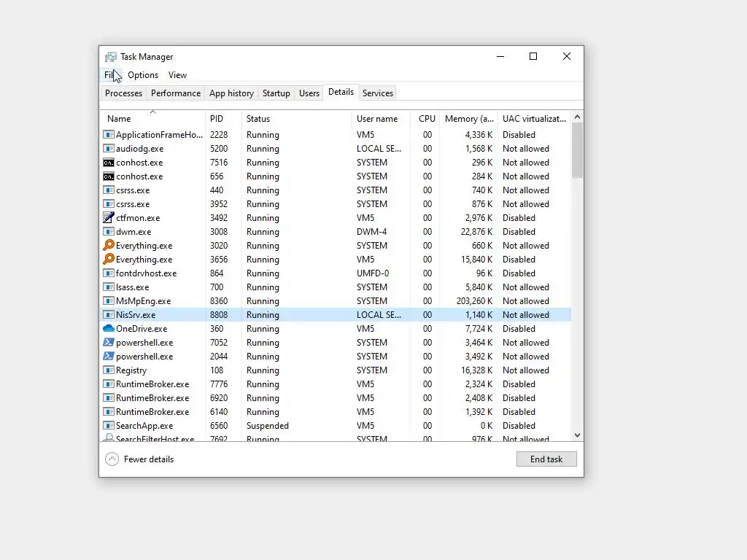Click magnifier icon of Everything.exe PID 3020

coord(109,245)
